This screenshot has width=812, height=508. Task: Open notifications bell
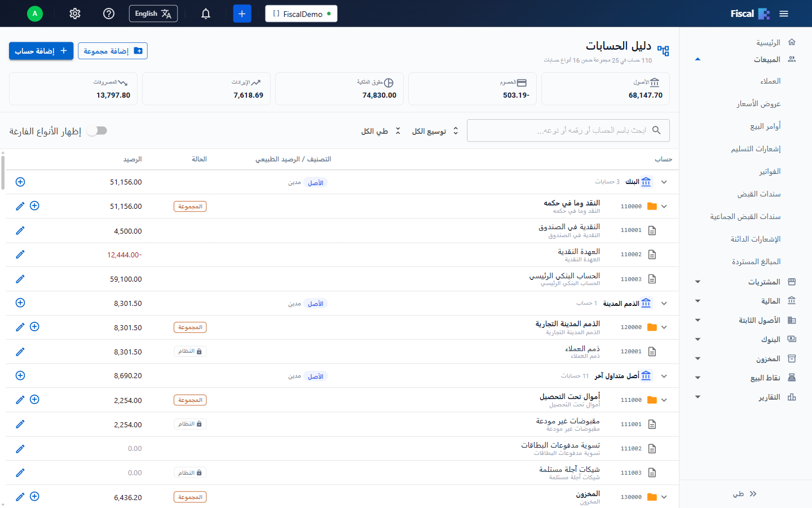tap(206, 14)
